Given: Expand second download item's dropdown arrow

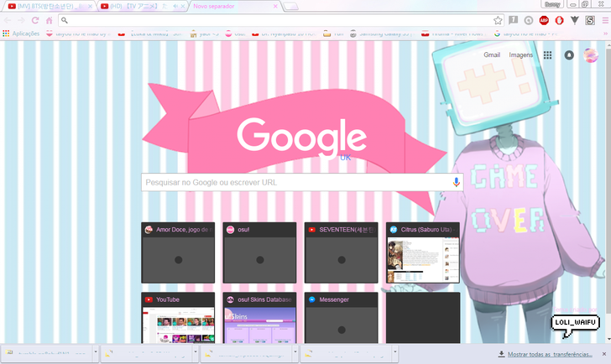Looking at the screenshot, I should coord(196,353).
